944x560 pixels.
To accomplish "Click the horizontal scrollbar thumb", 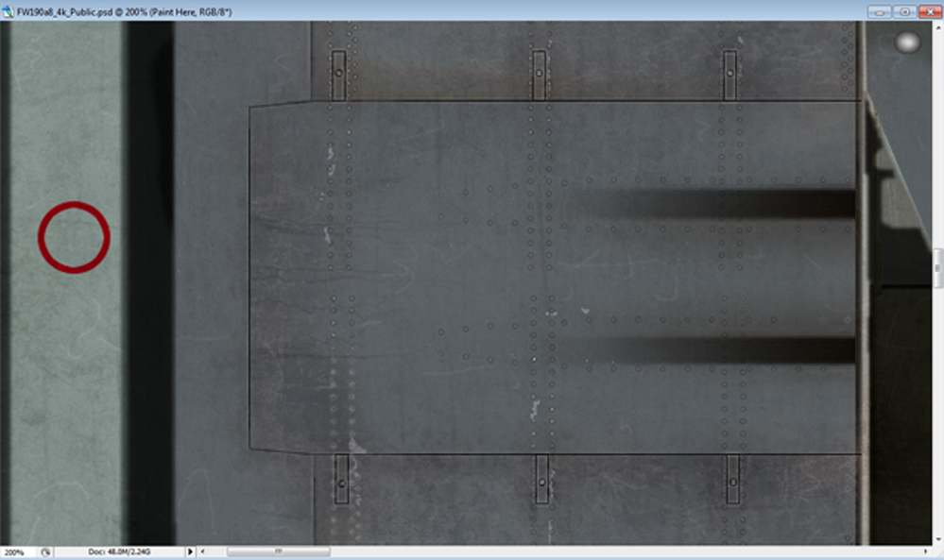I will coord(279,552).
